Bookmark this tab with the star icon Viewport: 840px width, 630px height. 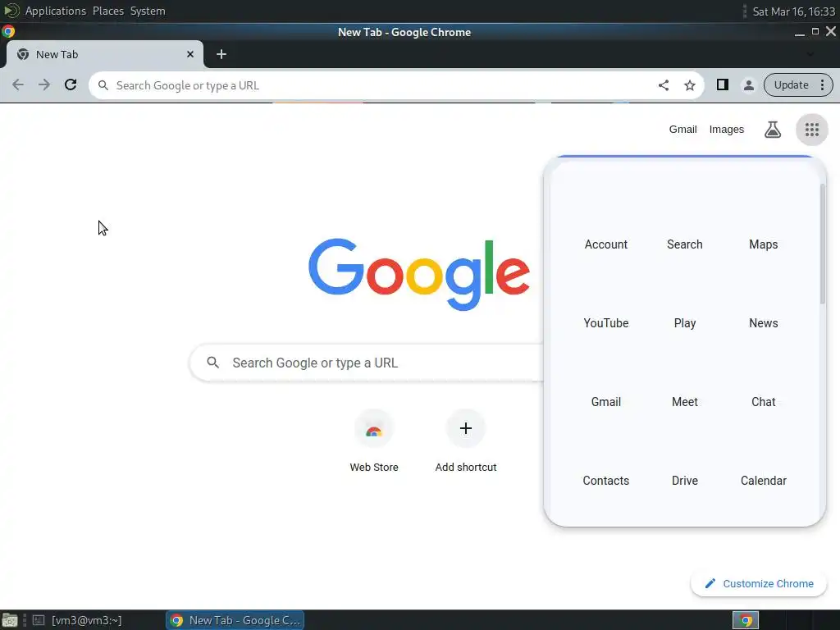(689, 85)
